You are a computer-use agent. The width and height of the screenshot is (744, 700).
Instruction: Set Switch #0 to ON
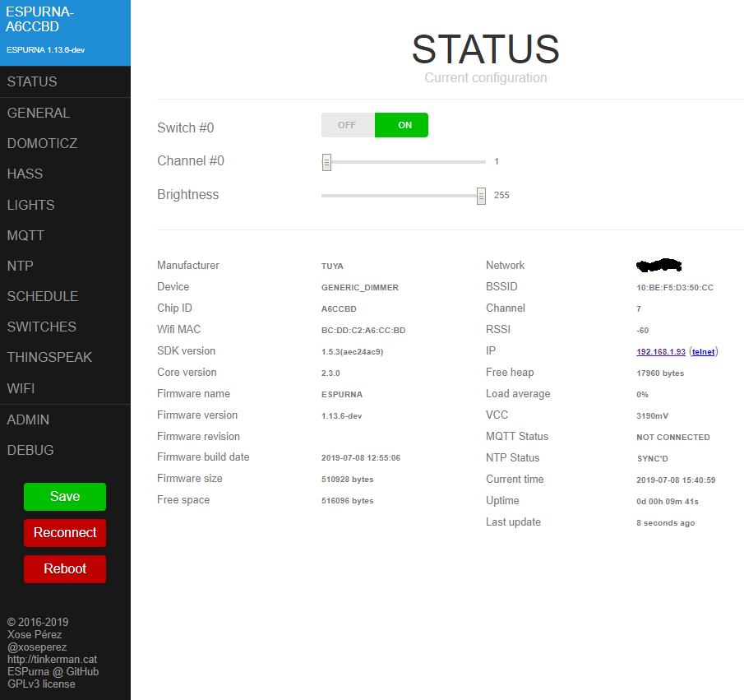point(401,125)
